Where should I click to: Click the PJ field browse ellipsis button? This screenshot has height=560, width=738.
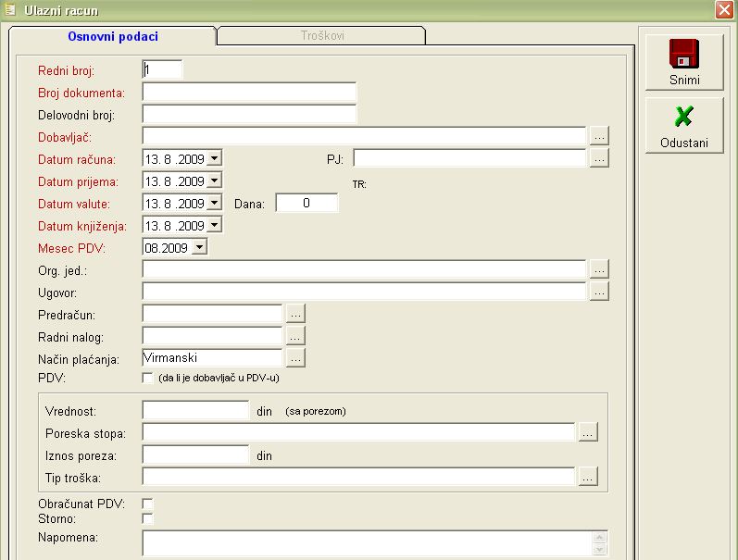(599, 158)
